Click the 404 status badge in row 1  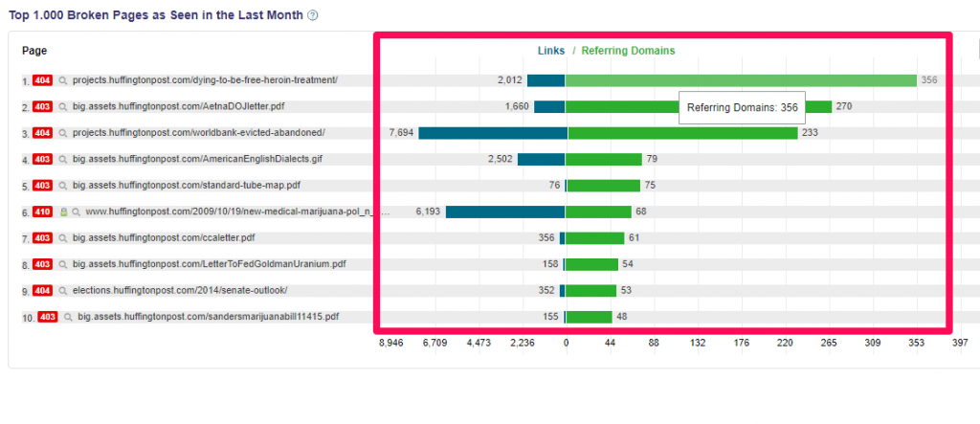click(x=42, y=80)
